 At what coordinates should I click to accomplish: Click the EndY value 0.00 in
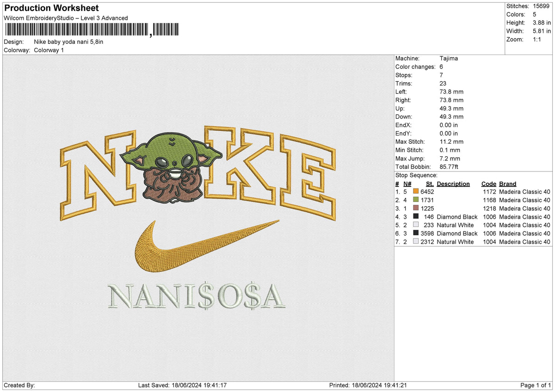pos(449,133)
